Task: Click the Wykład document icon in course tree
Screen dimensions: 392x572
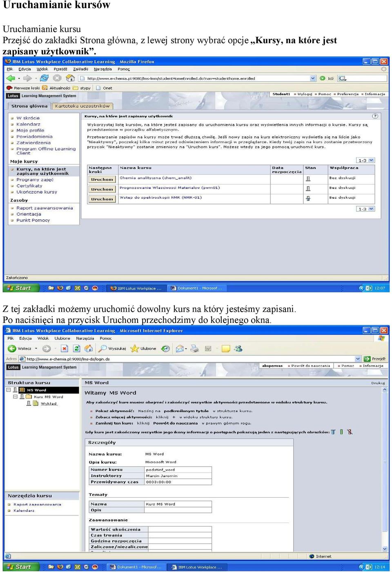Action: [x=36, y=403]
